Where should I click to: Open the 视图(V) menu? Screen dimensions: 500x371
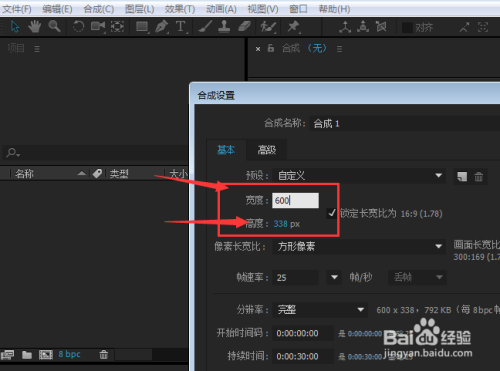coord(263,9)
